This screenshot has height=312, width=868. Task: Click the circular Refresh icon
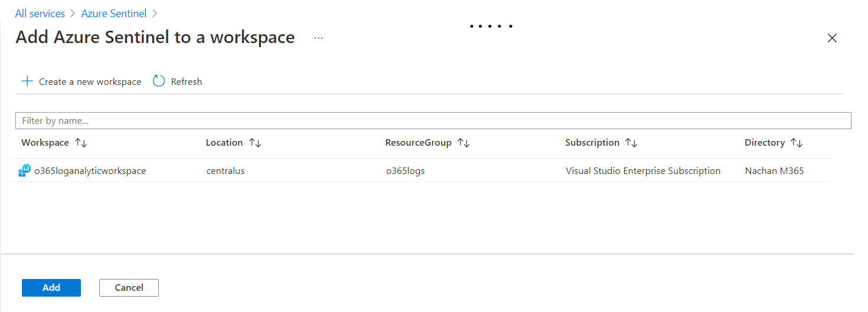(x=158, y=81)
